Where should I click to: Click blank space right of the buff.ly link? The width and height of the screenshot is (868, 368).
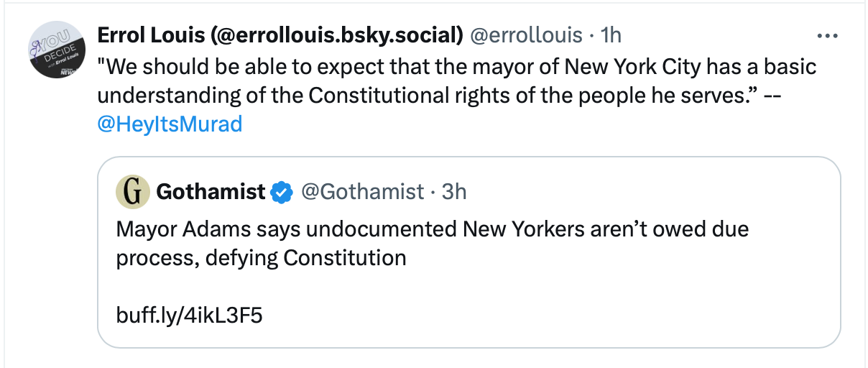point(503,316)
